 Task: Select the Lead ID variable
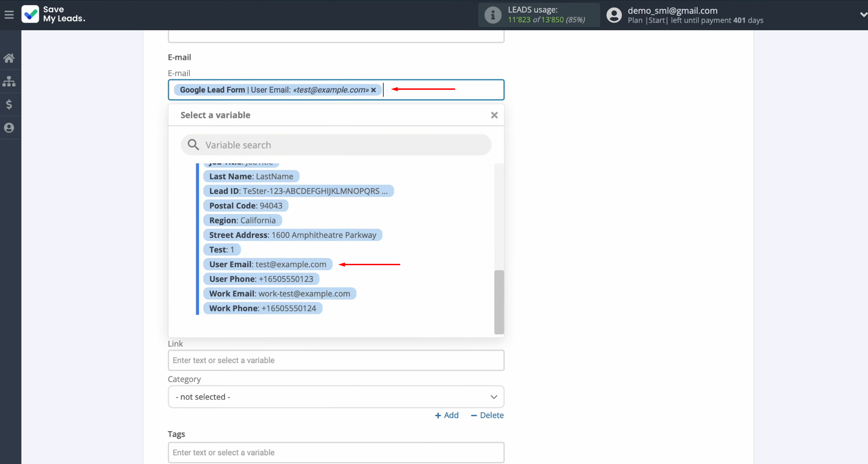[299, 191]
